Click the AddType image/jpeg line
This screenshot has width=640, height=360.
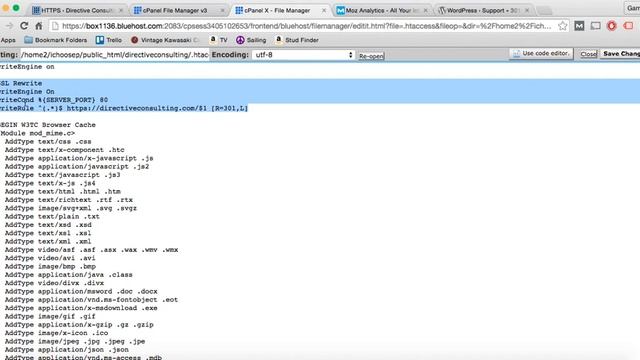click(x=75, y=341)
